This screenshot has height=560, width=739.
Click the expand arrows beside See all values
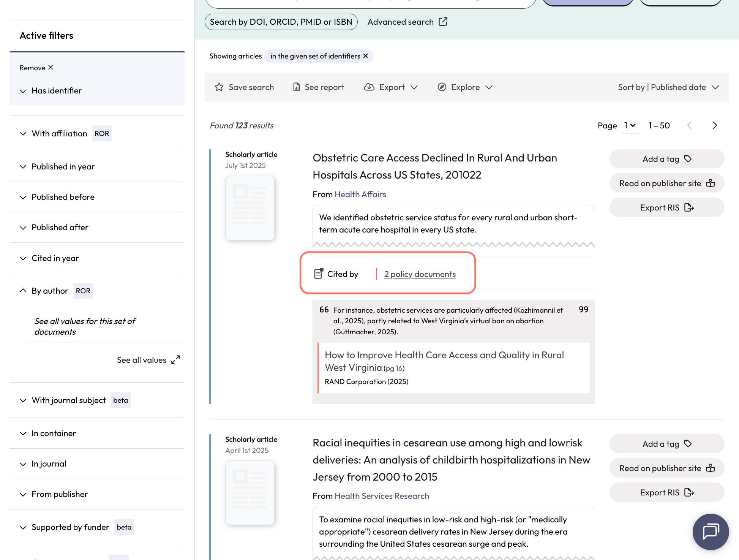tap(175, 360)
